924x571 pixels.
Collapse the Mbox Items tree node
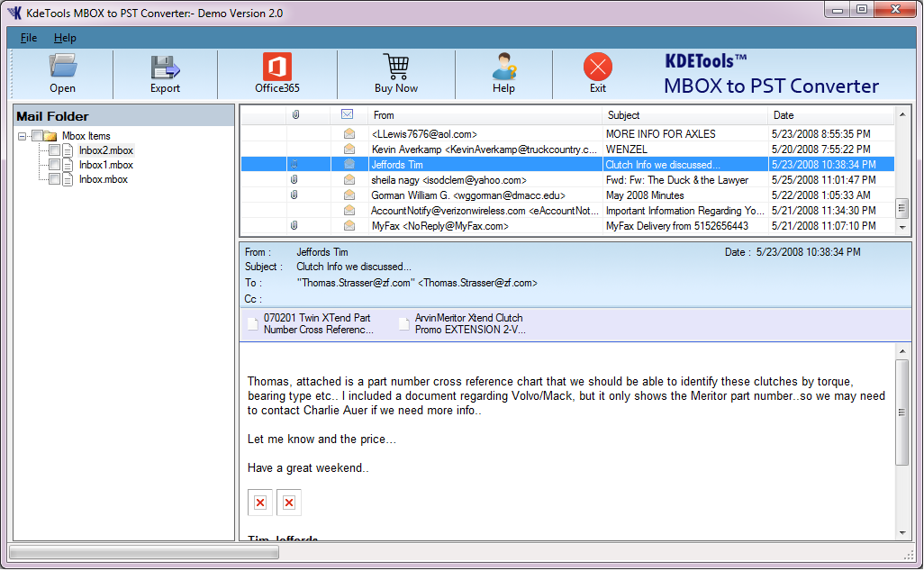23,136
